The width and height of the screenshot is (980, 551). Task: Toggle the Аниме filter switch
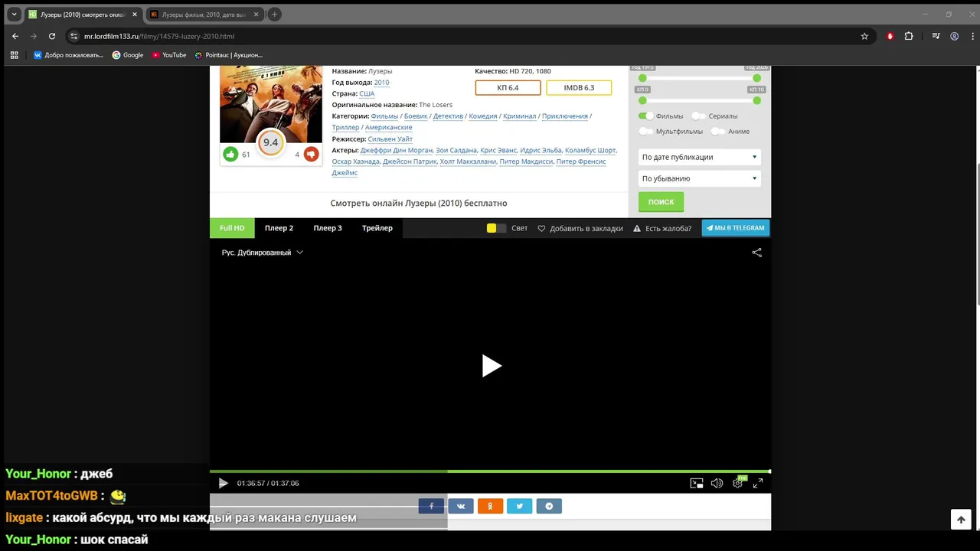pos(717,132)
